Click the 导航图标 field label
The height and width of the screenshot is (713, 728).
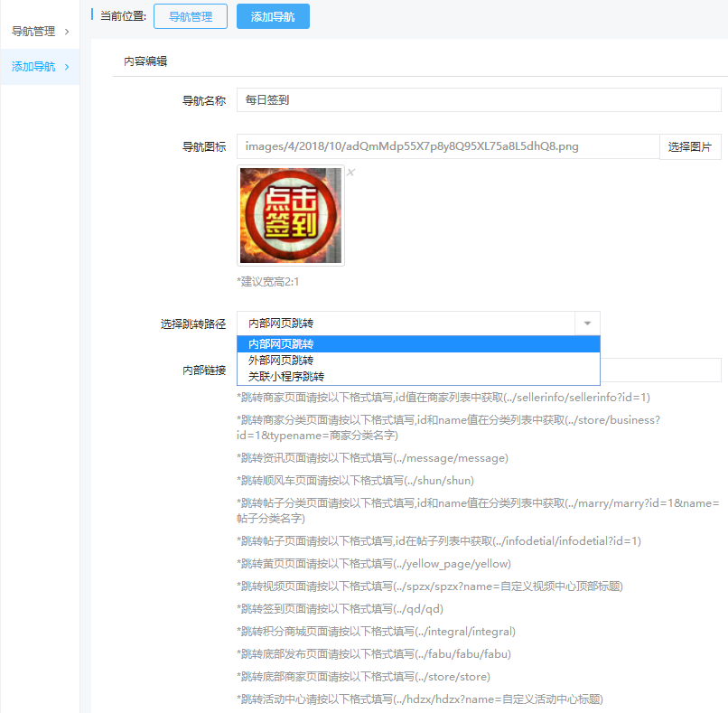[x=204, y=146]
